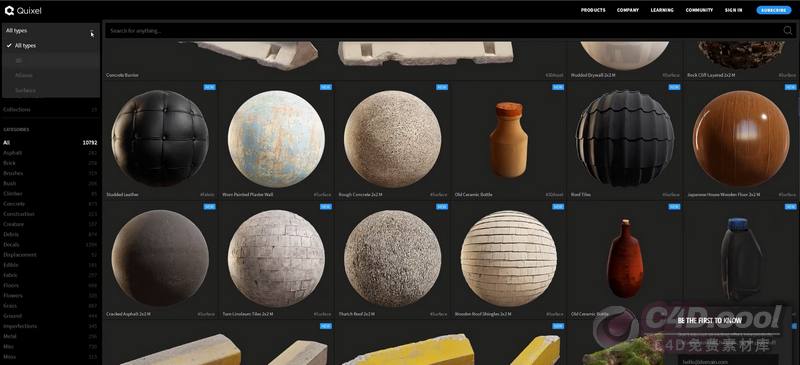This screenshot has width=800, height=365.
Task: Click the Sign In link
Action: tap(733, 10)
